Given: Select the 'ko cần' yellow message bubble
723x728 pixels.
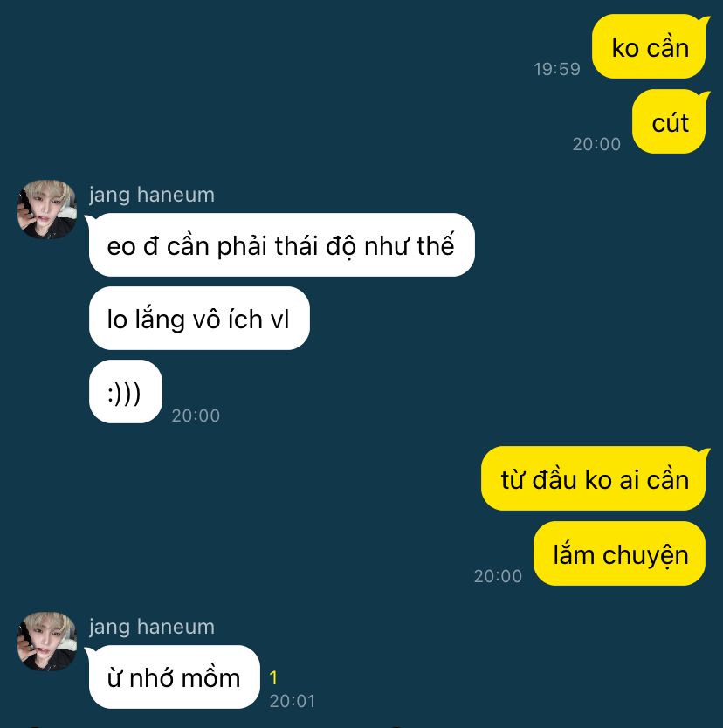Looking at the screenshot, I should (650, 46).
